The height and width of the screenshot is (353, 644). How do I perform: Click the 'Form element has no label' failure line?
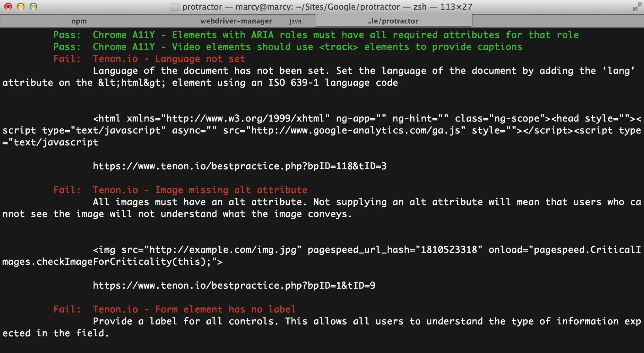click(225, 309)
